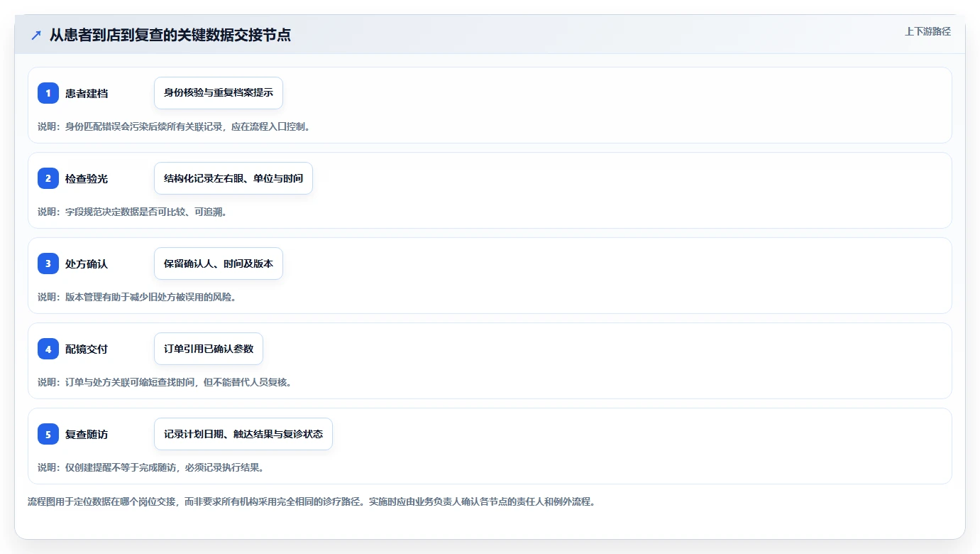Image resolution: width=980 pixels, height=554 pixels.
Task: Click the 患者建档 step title
Action: (87, 94)
